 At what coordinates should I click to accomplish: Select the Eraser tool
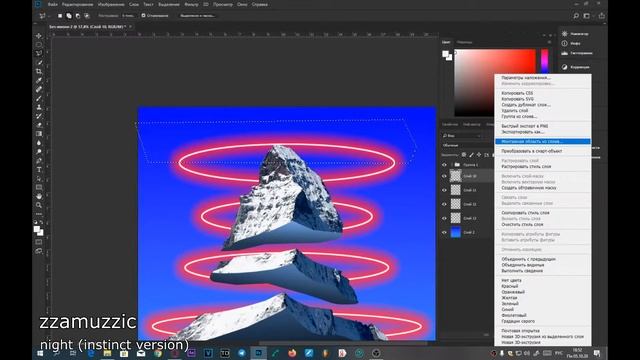point(39,125)
